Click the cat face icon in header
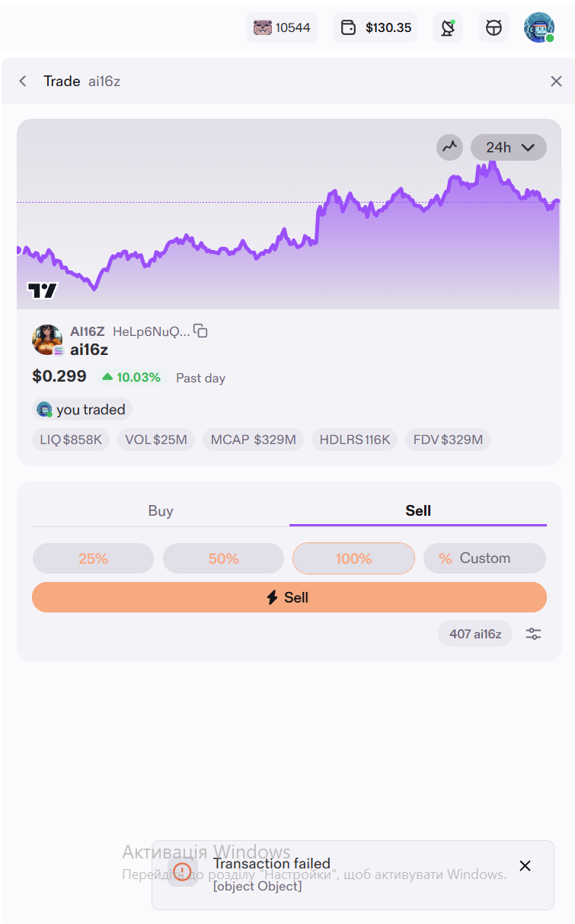575x924 pixels. (494, 28)
